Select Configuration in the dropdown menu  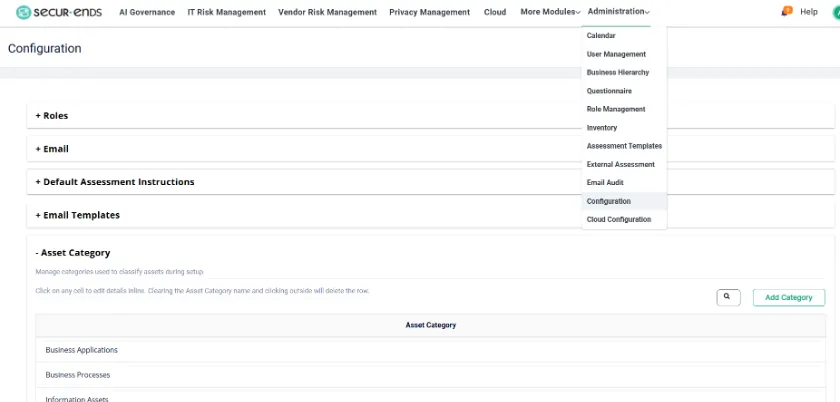[x=624, y=201]
